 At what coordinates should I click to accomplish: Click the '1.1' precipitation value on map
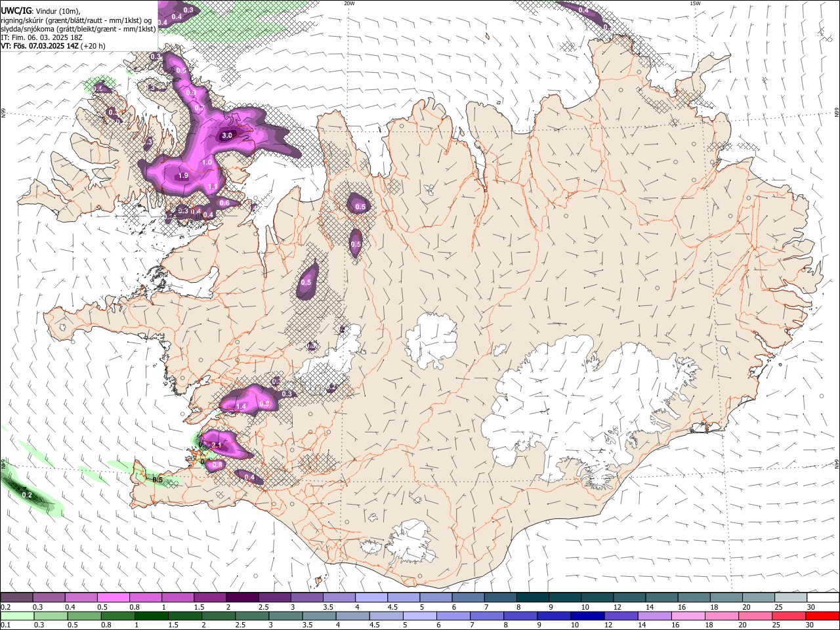(213, 187)
